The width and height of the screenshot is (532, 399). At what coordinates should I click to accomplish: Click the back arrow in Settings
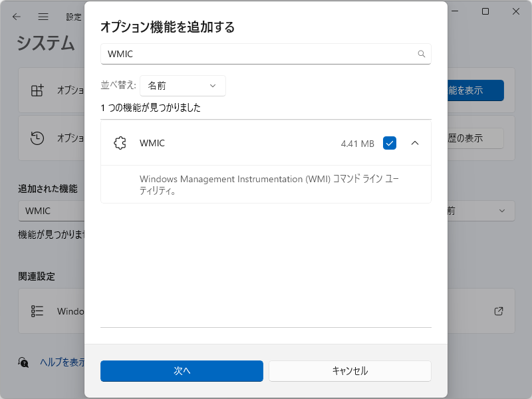click(16, 17)
